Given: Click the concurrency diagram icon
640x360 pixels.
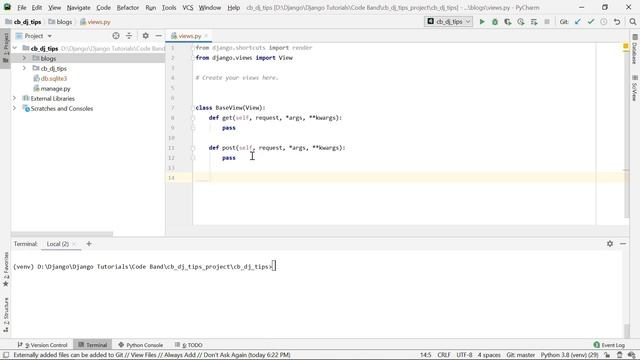Looking at the screenshot, I should click(534, 22).
